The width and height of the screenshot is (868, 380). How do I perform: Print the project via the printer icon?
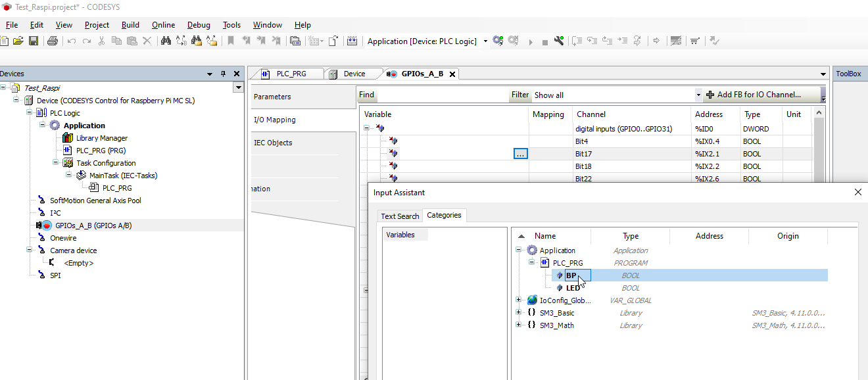[x=52, y=41]
